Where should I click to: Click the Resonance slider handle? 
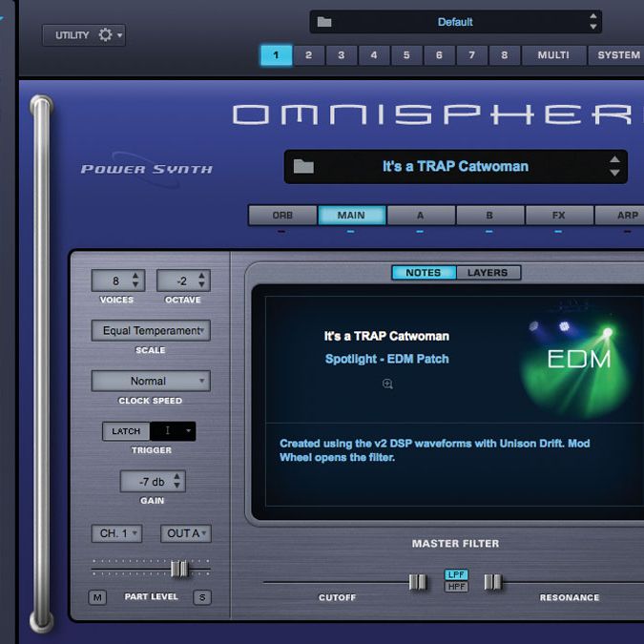coord(493,582)
